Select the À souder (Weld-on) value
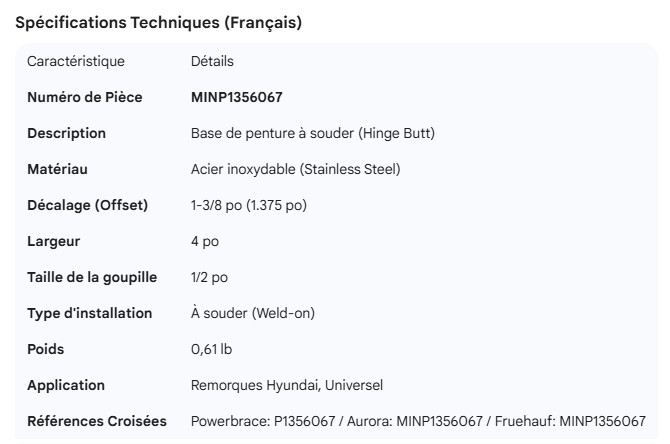 (x=252, y=314)
